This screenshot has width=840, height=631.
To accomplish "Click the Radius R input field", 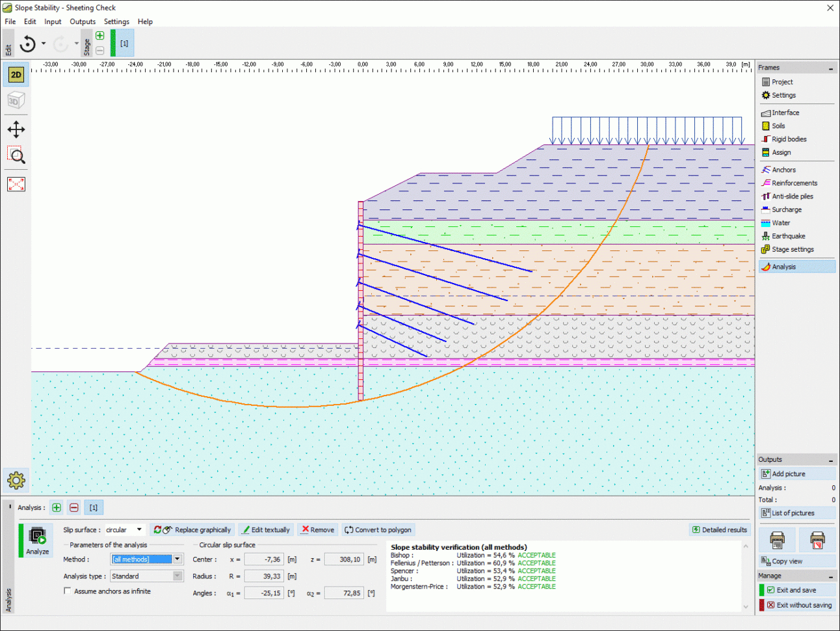I will point(264,576).
